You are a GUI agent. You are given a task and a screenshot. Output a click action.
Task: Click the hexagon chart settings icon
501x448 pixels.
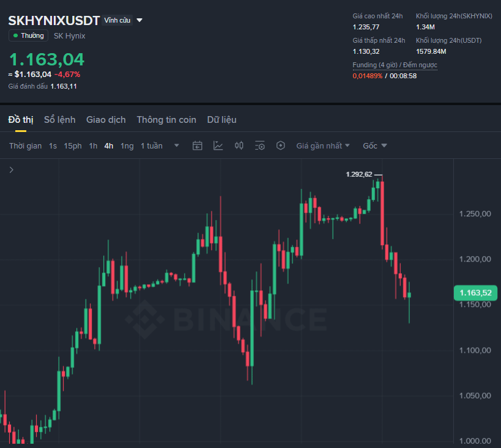281,146
